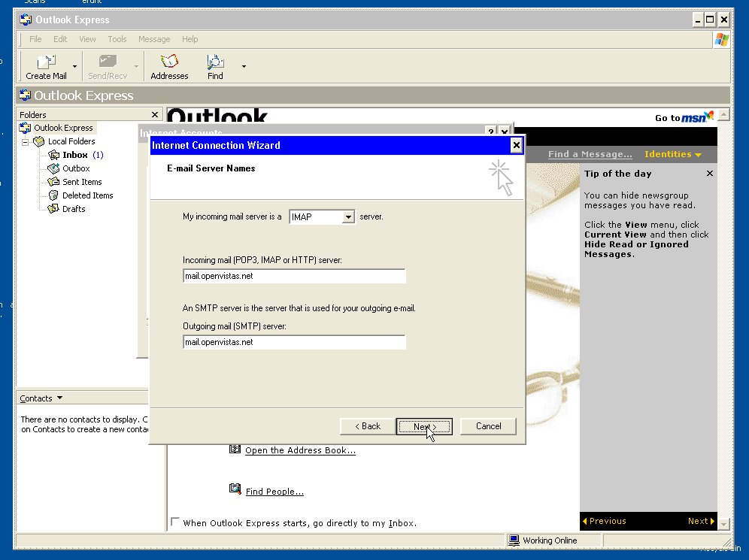This screenshot has height=560, width=749.
Task: Toggle go directly to my Inbox checkbox
Action: (175, 522)
